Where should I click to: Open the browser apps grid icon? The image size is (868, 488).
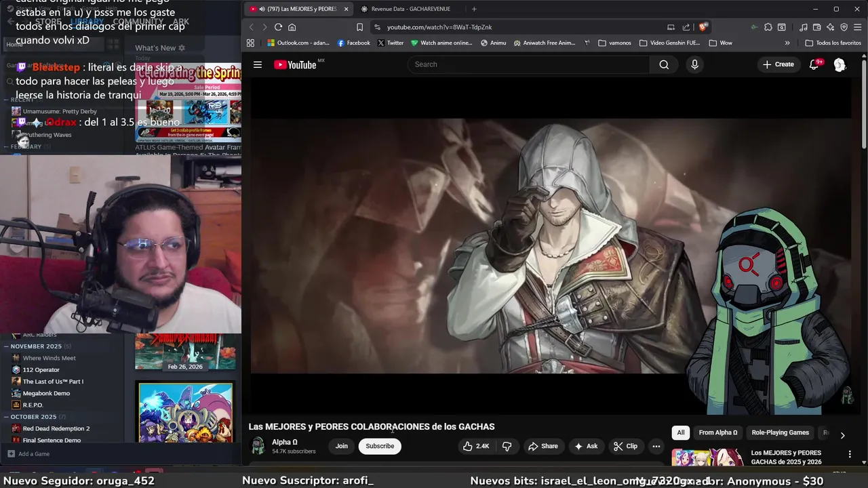tap(250, 43)
